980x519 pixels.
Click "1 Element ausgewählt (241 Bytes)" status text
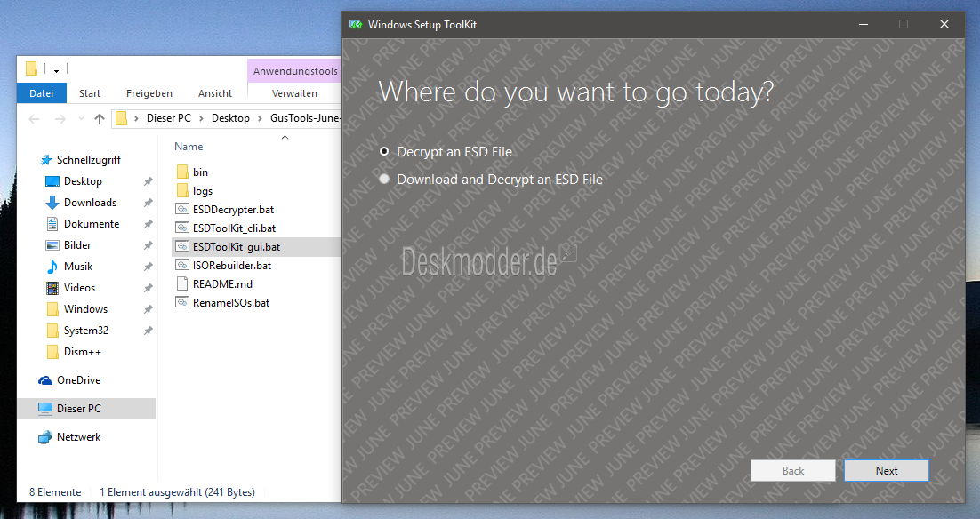coord(178,492)
